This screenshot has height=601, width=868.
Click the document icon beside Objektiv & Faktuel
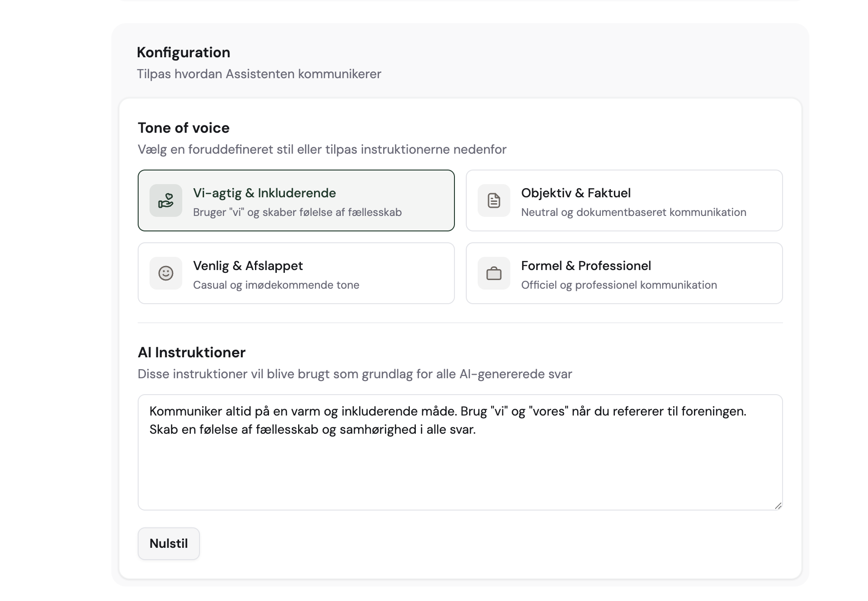[494, 200]
